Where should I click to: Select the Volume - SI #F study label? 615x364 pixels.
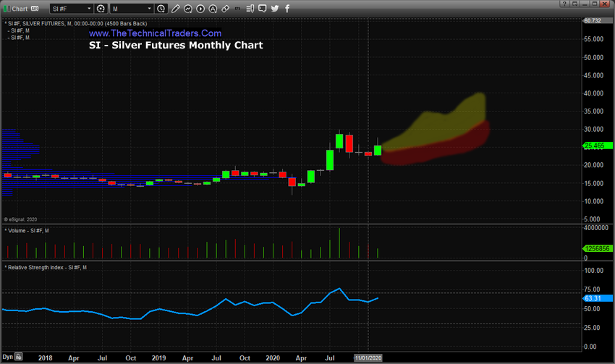[27, 230]
